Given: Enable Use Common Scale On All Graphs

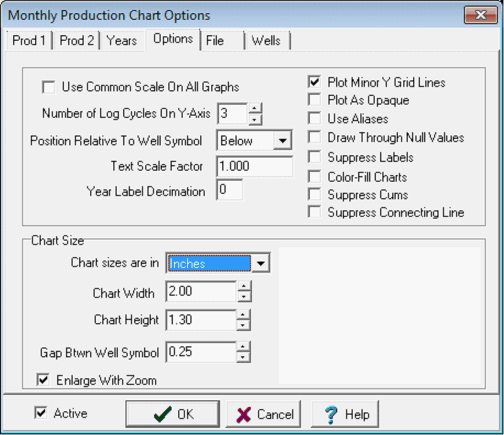Looking at the screenshot, I should click(x=49, y=87).
